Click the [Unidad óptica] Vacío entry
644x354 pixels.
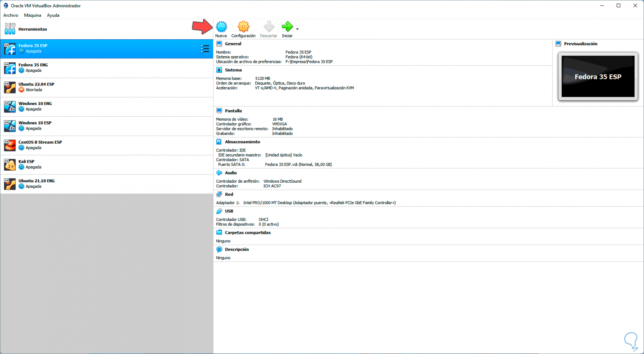[x=284, y=155]
